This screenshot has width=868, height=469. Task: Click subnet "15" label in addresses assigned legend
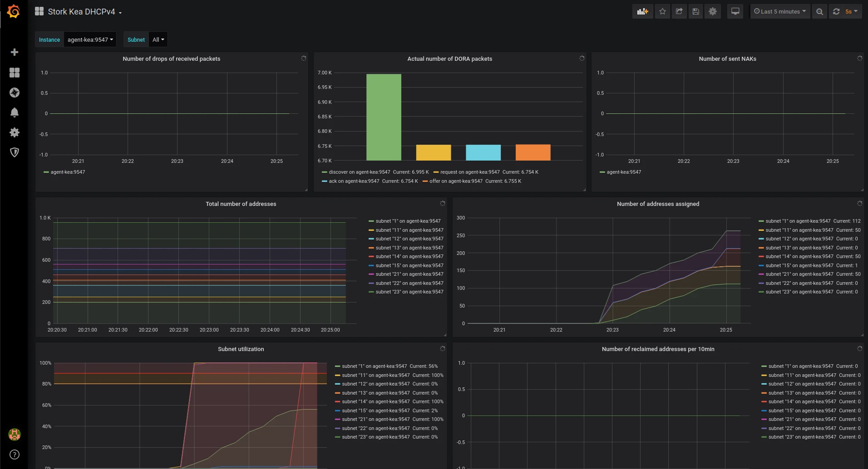click(x=799, y=266)
